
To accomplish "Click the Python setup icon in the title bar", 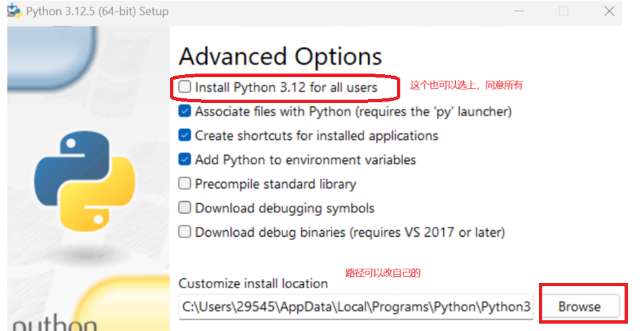I will tap(14, 11).
